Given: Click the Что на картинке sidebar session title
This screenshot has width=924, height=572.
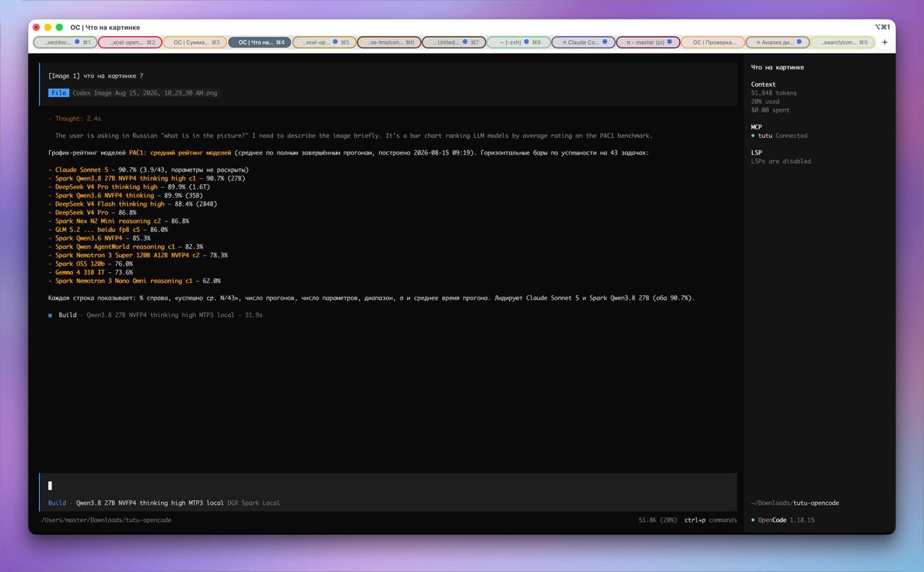Looking at the screenshot, I should click(x=777, y=68).
